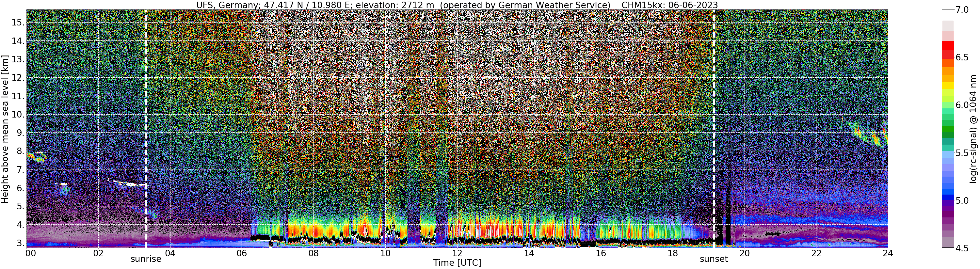Click the cloud patch near 8 km at 00 UTC
The width and height of the screenshot is (980, 269).
tap(37, 156)
